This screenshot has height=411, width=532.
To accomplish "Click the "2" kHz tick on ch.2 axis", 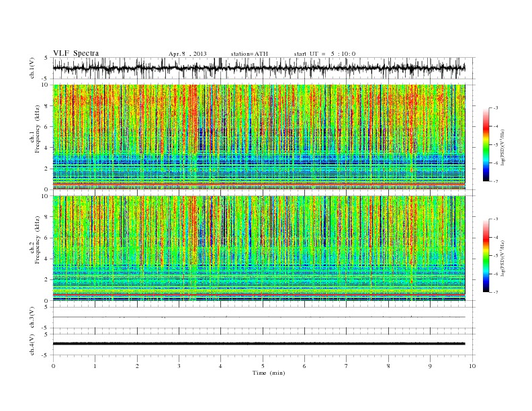I will click(47, 280).
